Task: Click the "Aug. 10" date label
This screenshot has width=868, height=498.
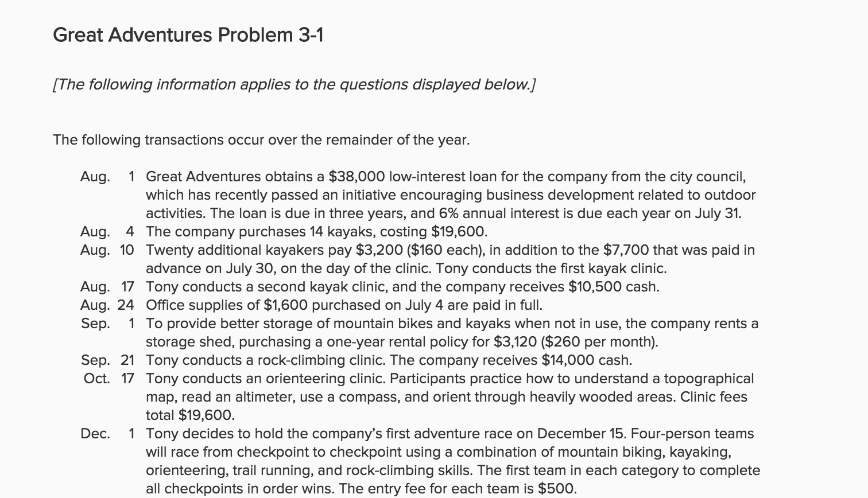Action: [x=107, y=250]
